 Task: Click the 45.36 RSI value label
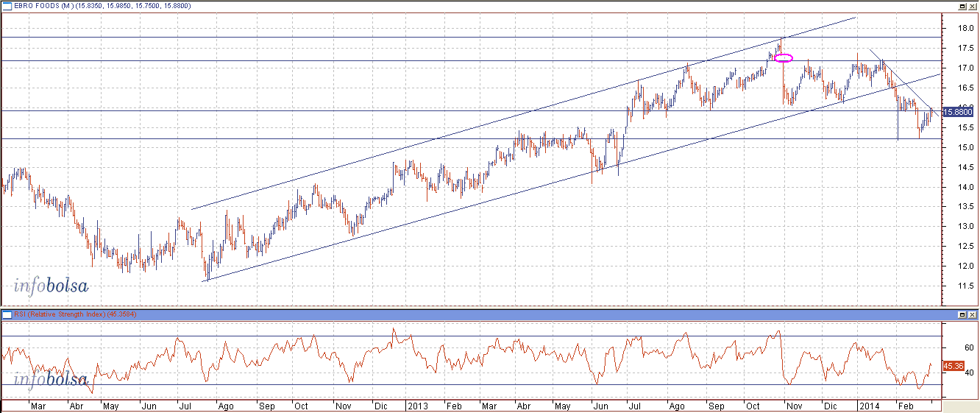953,365
